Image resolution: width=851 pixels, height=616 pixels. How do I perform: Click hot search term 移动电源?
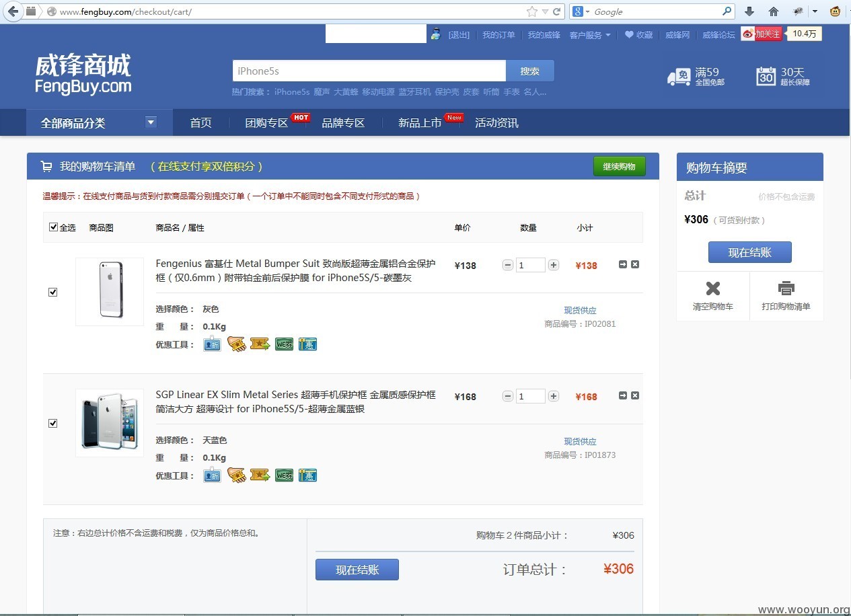pyautogui.click(x=378, y=91)
